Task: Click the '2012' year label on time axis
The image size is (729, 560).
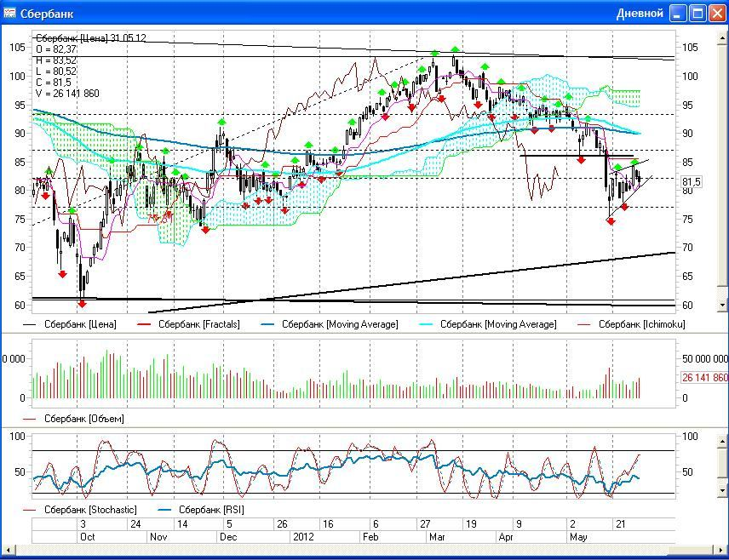Action: [303, 537]
